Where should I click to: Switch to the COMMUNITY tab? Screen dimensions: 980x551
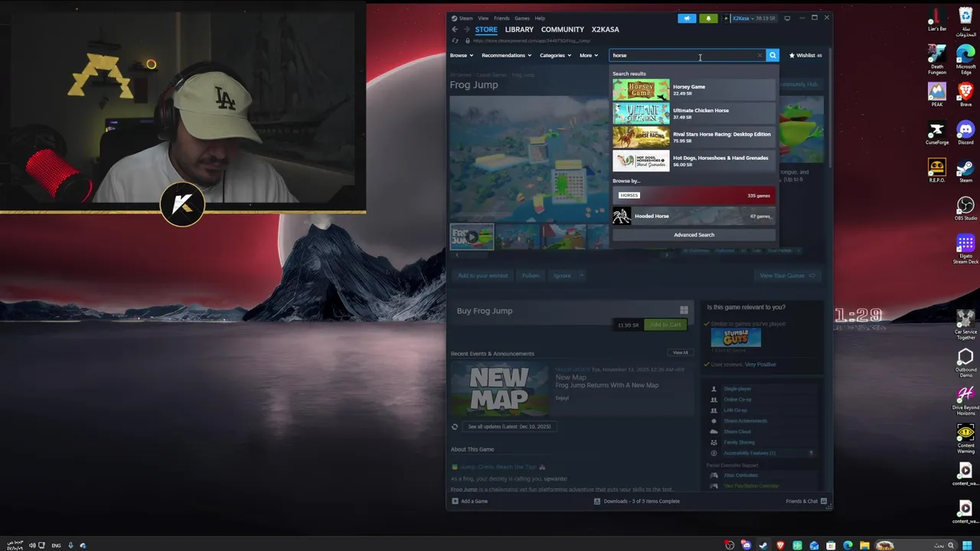[x=562, y=29]
